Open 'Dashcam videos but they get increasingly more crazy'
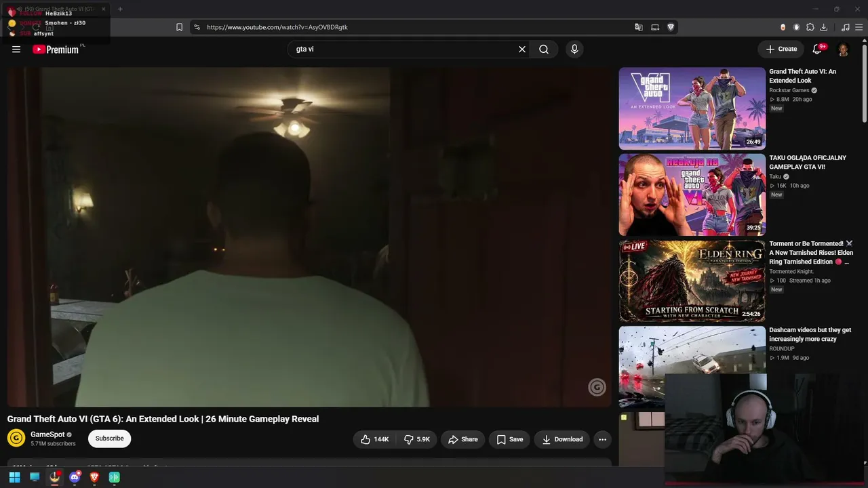Viewport: 868px width, 488px height. pyautogui.click(x=810, y=334)
